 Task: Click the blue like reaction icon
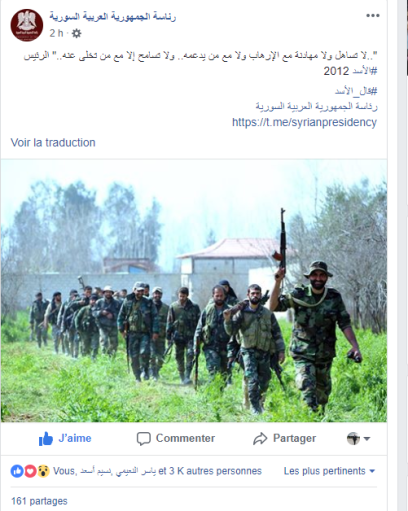17,471
